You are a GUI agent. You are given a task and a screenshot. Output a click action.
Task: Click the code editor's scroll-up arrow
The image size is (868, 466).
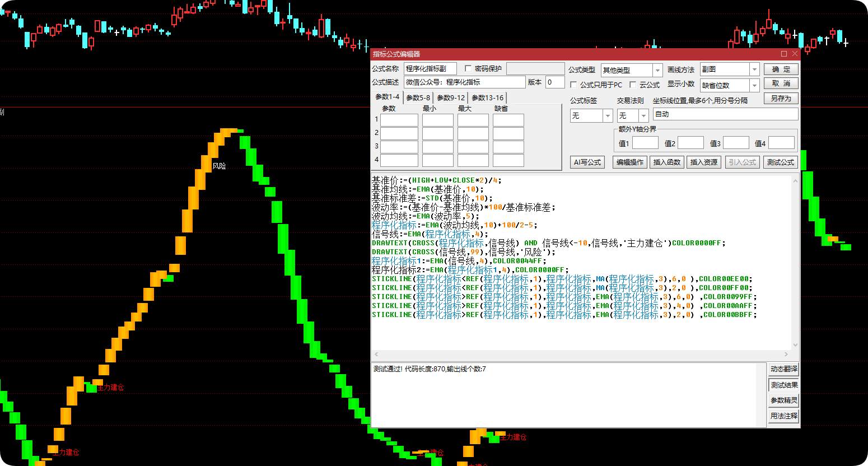tap(795, 180)
